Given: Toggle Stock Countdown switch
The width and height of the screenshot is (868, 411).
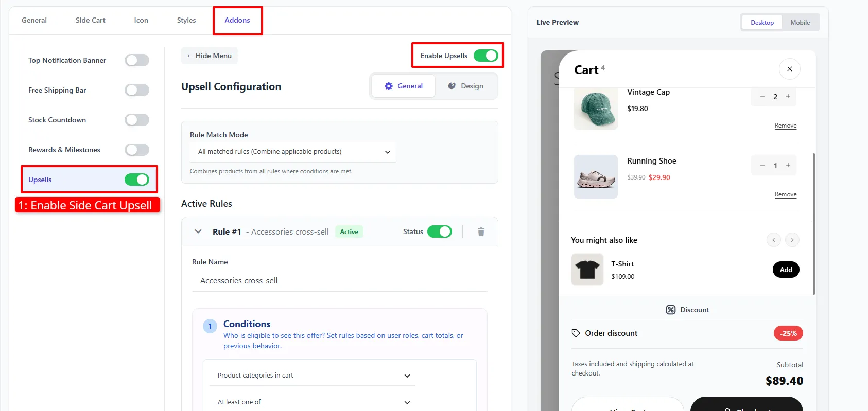Looking at the screenshot, I should click(x=137, y=120).
